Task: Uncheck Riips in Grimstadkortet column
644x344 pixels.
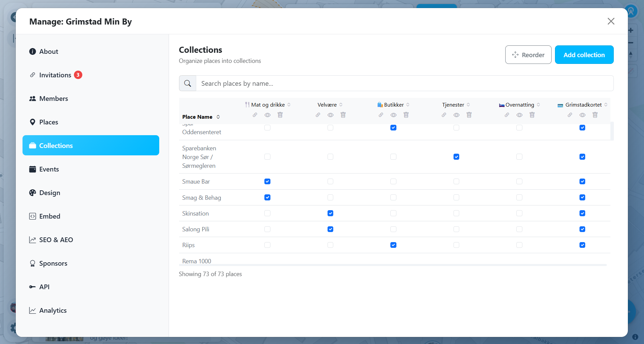Action: click(583, 245)
